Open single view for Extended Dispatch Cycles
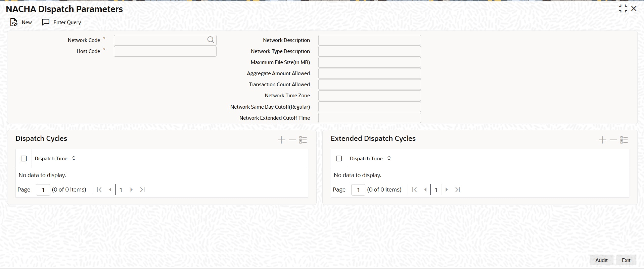 click(x=624, y=140)
